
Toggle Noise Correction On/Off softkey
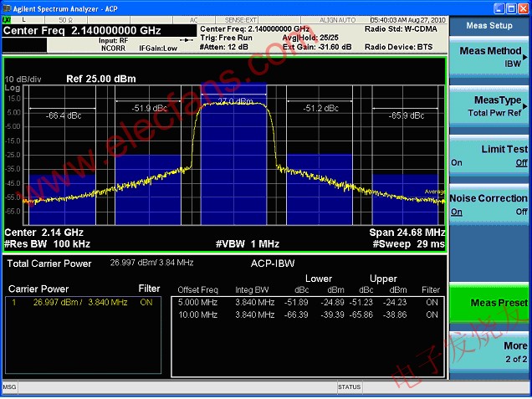[489, 205]
